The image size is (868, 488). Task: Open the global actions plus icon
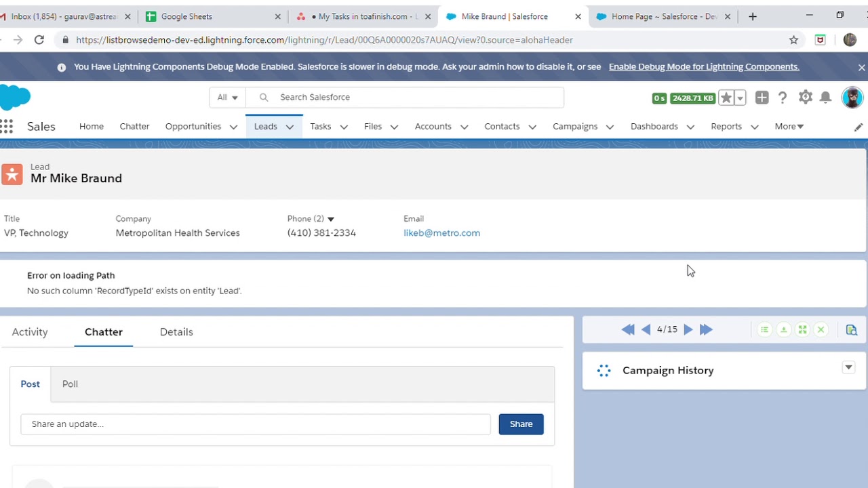click(x=762, y=98)
